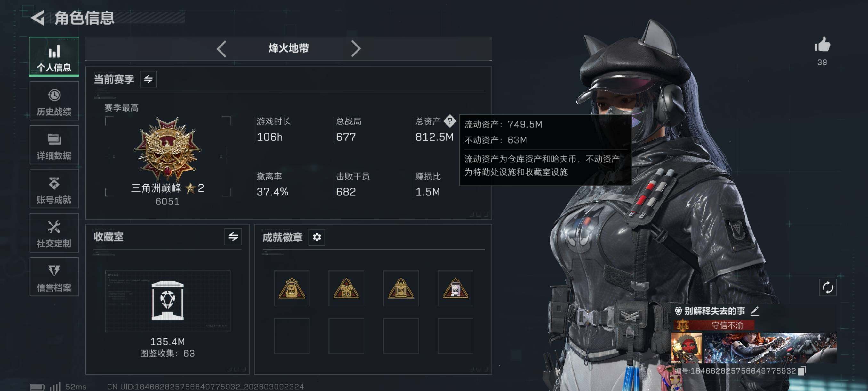
Task: Open the 总资产 question mark tooltip
Action: tap(449, 121)
